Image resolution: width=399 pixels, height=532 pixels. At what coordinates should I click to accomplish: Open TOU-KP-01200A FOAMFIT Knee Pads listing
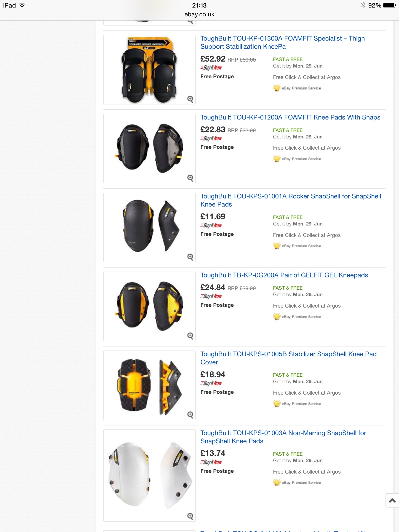[x=290, y=117]
